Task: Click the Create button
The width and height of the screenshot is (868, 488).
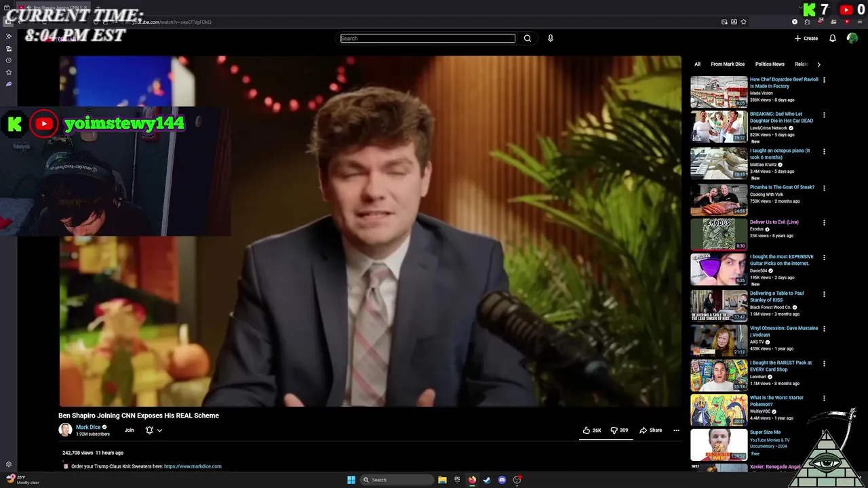Action: click(806, 38)
